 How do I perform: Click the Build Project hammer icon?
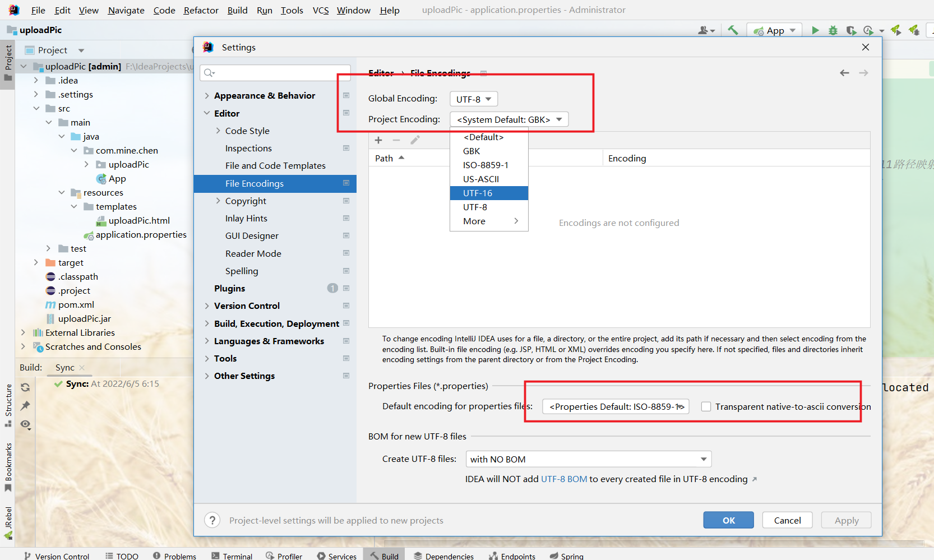tap(733, 30)
